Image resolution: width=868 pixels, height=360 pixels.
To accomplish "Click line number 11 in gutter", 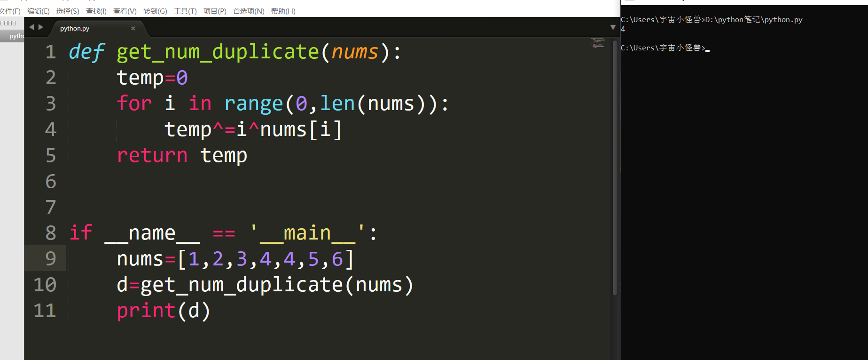I will [45, 311].
